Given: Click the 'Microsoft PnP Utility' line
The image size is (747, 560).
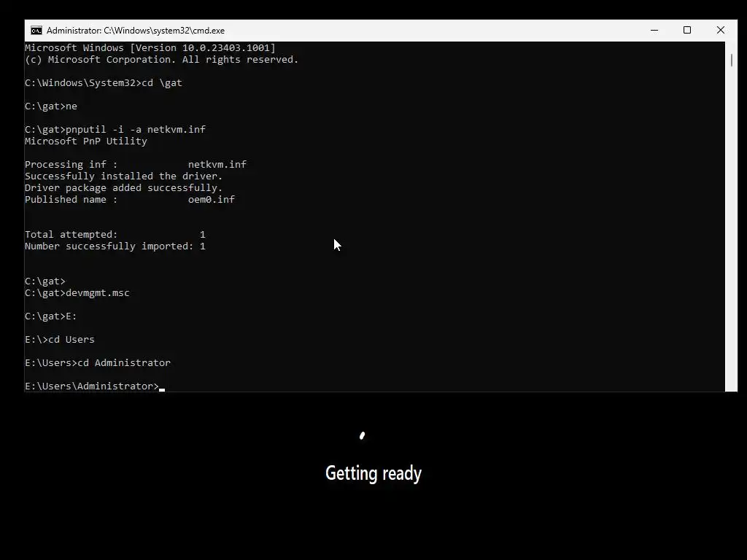Looking at the screenshot, I should click(x=86, y=141).
